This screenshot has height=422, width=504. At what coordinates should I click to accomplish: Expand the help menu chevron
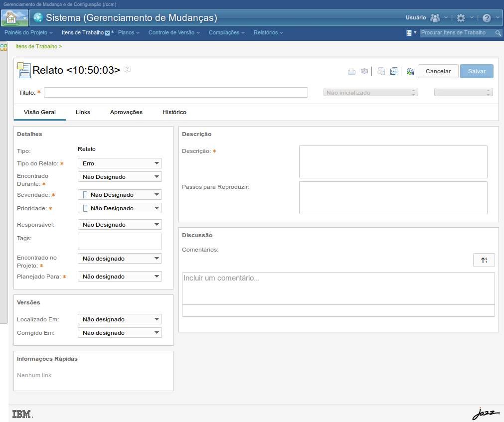click(x=498, y=17)
